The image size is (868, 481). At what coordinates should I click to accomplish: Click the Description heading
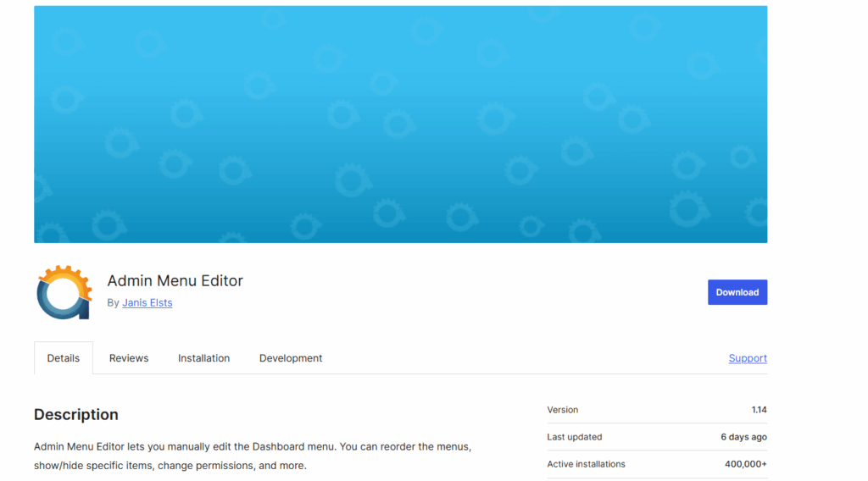click(75, 414)
